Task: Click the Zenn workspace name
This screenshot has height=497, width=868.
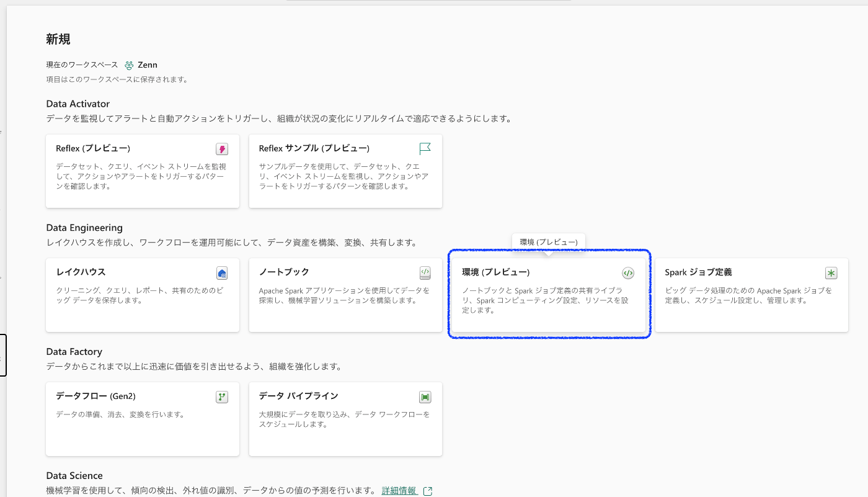Action: (148, 65)
